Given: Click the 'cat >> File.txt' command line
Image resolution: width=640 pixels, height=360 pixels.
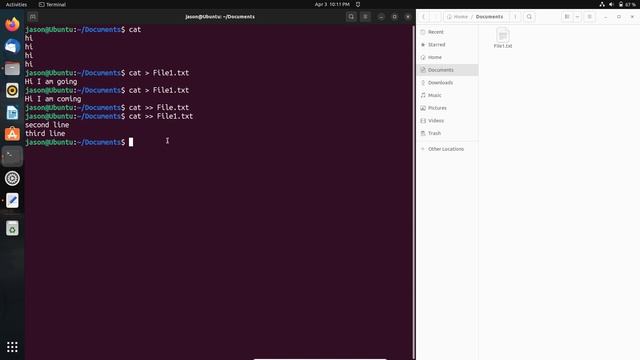Looking at the screenshot, I should (159, 108).
